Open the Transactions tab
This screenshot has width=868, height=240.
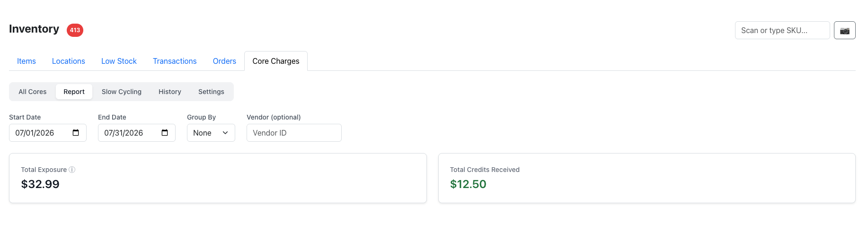click(x=175, y=61)
